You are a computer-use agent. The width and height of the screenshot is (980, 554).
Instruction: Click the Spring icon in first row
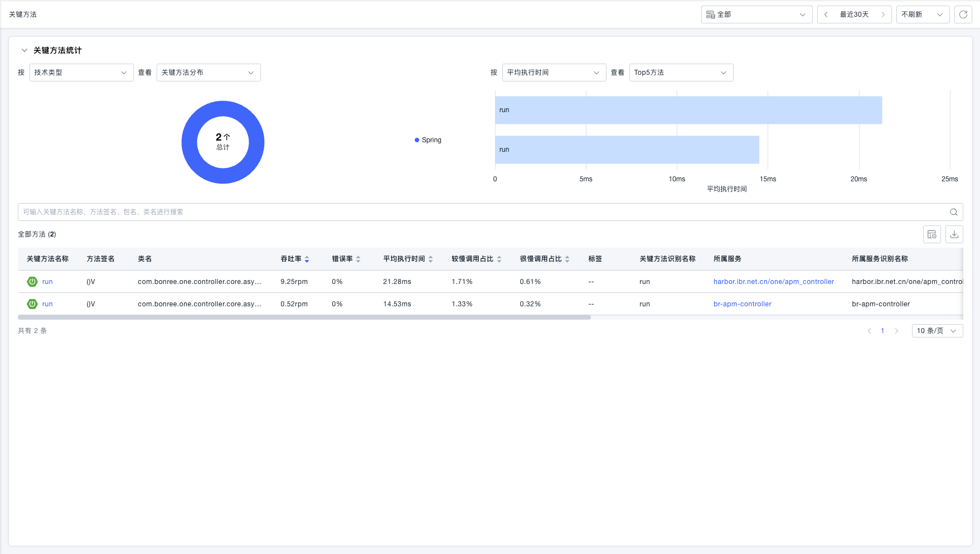coord(32,282)
